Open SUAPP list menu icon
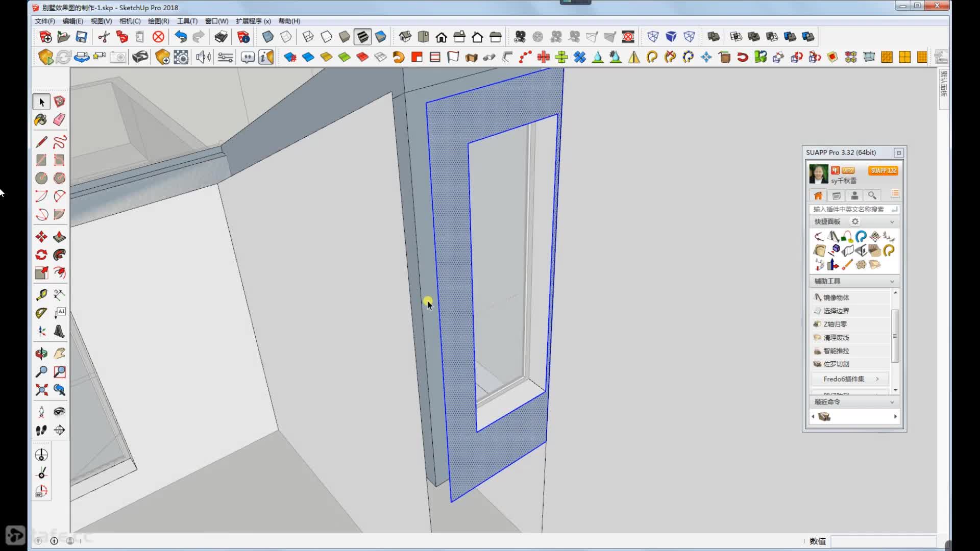This screenshot has height=551, width=980. click(895, 194)
